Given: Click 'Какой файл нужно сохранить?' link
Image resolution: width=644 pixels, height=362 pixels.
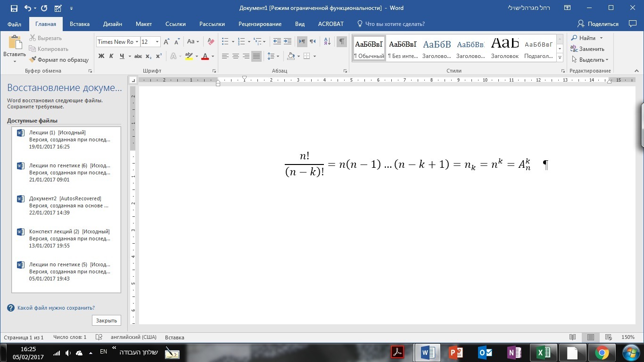Looking at the screenshot, I should pos(56,308).
